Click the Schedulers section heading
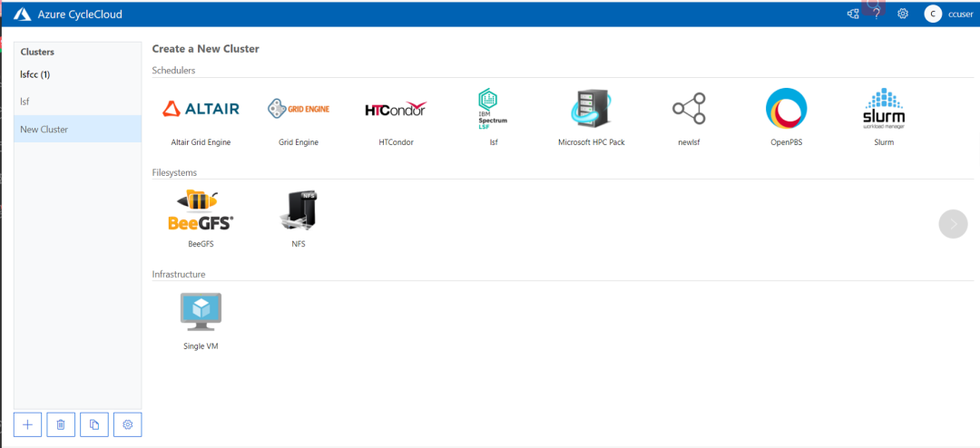Viewport: 980px width, 448px height. tap(173, 70)
